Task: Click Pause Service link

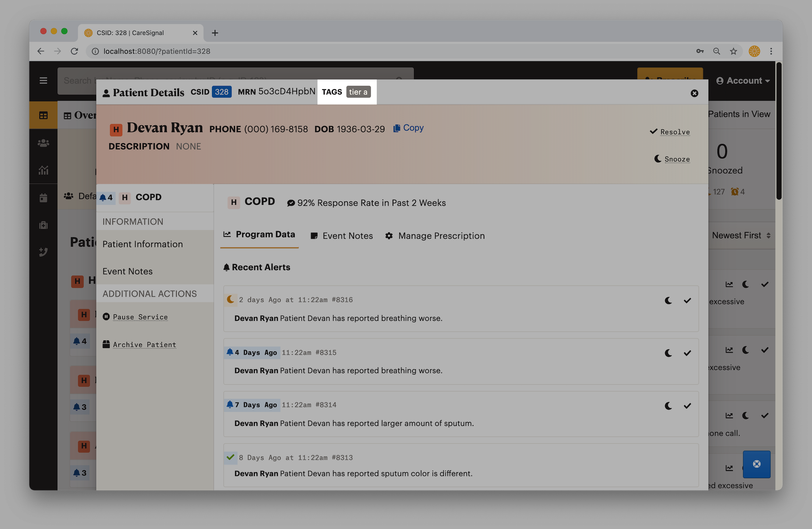Action: [x=140, y=317]
